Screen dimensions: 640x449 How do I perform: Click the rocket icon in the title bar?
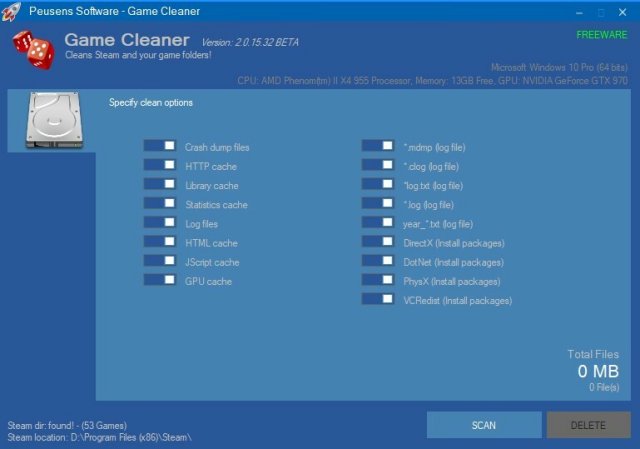click(x=11, y=11)
